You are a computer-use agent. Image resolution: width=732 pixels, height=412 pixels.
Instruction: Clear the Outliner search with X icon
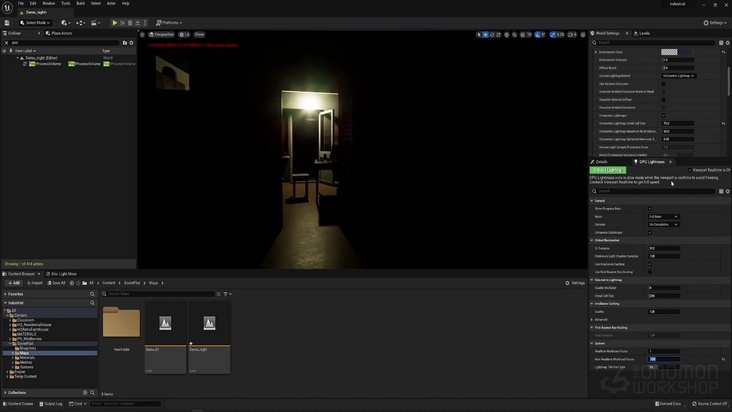point(7,42)
